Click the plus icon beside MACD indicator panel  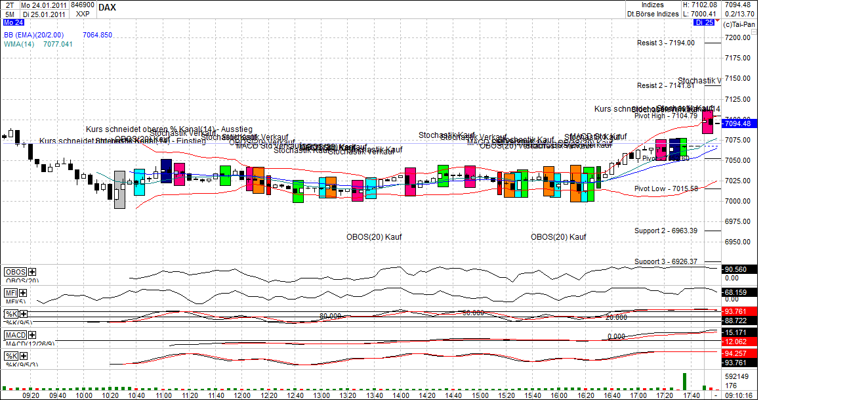tap(31, 335)
